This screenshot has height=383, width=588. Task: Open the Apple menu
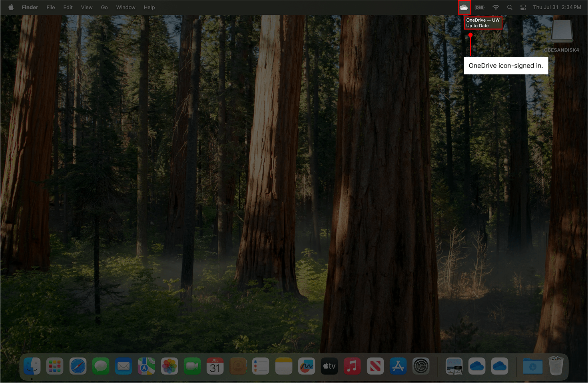[x=11, y=7]
